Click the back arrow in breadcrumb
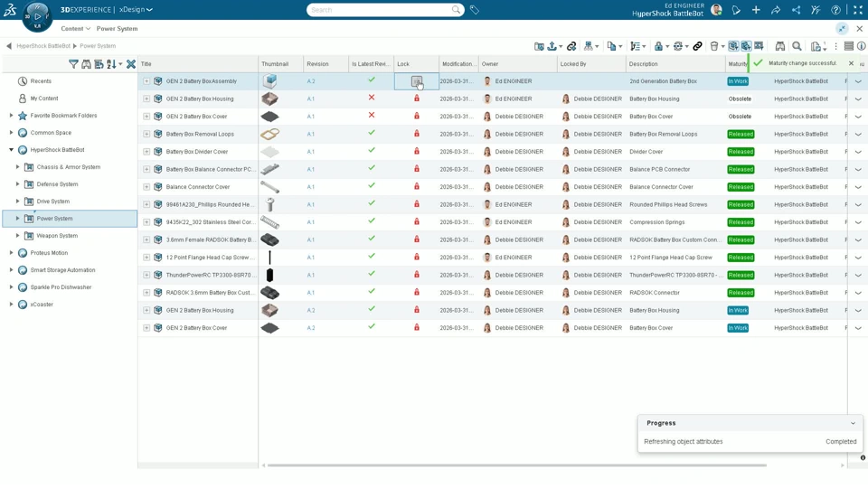 pos(8,46)
